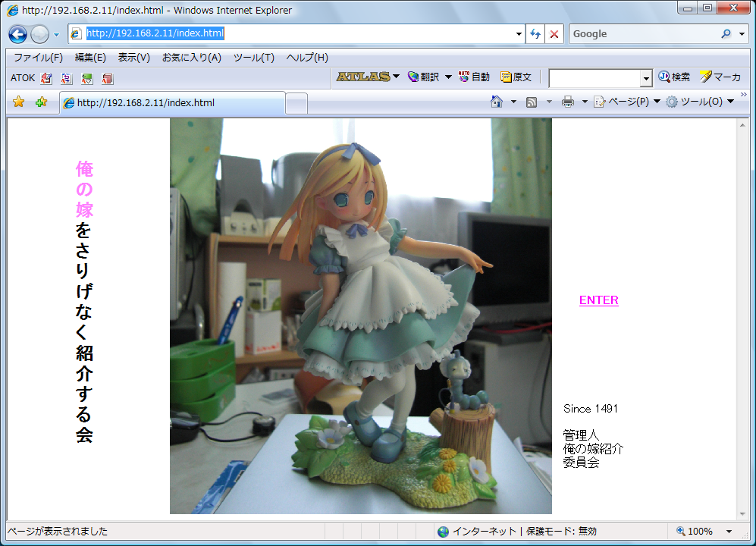Select the 192.168.2.11/index.html tab
Image resolution: width=756 pixels, height=546 pixels.
(x=173, y=102)
